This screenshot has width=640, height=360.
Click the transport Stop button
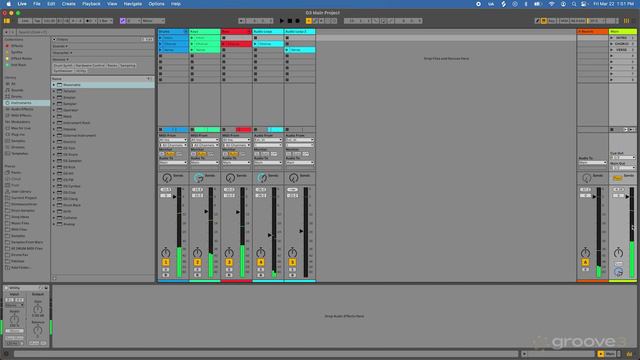click(x=290, y=21)
